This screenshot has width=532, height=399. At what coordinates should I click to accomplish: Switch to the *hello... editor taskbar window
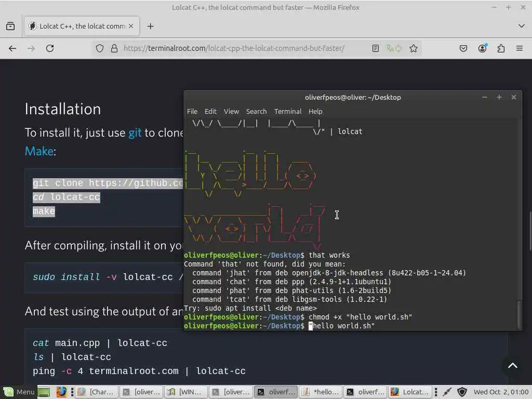point(320,392)
